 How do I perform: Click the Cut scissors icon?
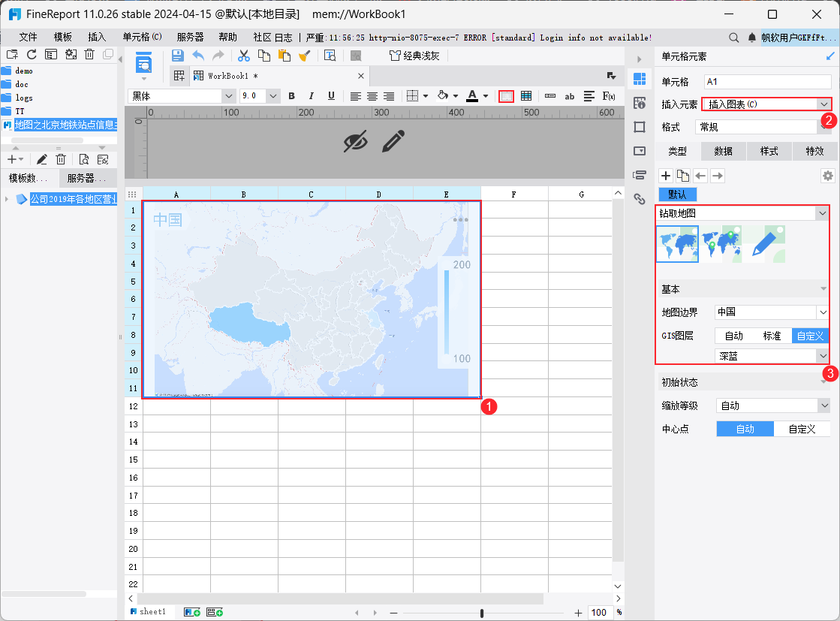(243, 55)
